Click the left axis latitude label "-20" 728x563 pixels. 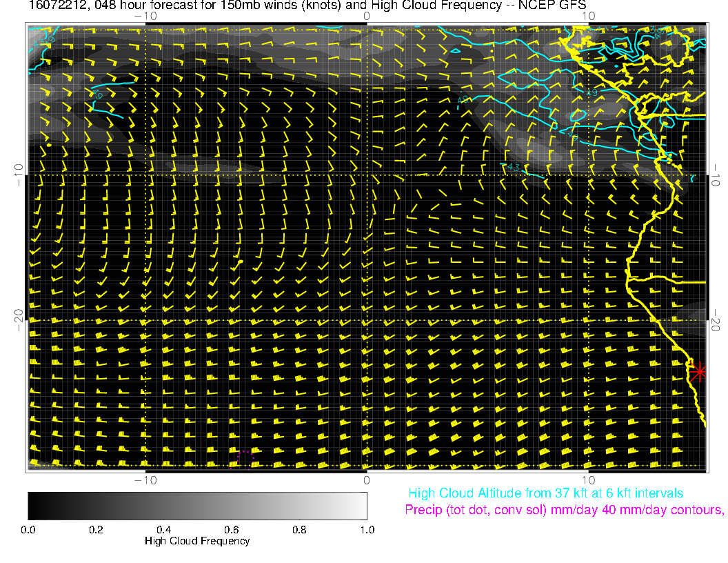coord(19,319)
